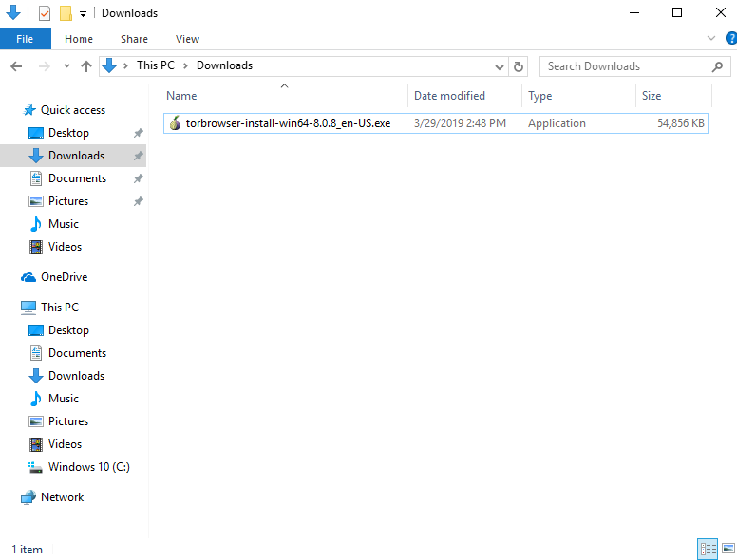Expand chevron between This PC and Downloads

185,66
